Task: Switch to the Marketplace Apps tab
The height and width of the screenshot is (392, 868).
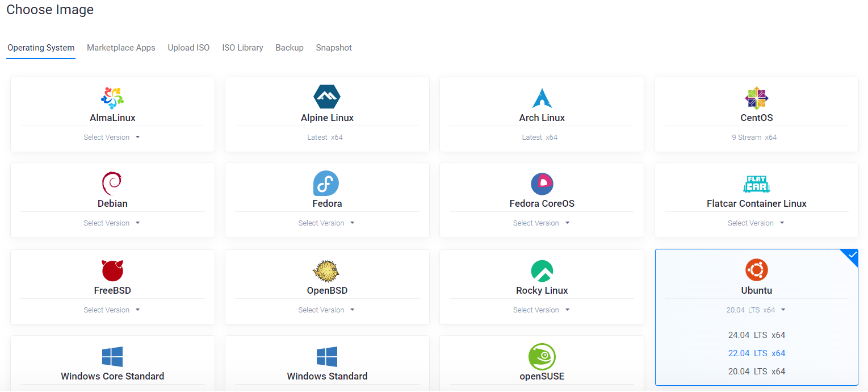Action: pos(121,48)
